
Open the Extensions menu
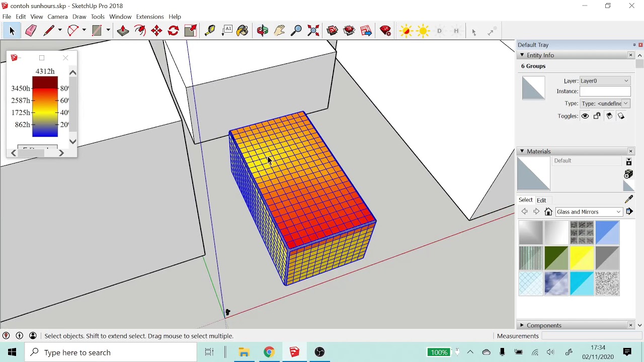150,17
